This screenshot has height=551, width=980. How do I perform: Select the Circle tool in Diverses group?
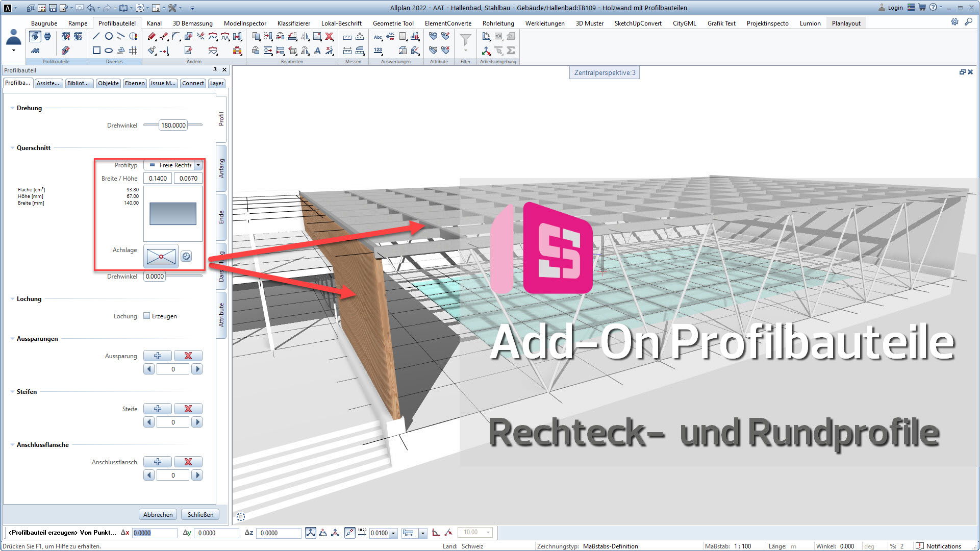click(x=109, y=36)
